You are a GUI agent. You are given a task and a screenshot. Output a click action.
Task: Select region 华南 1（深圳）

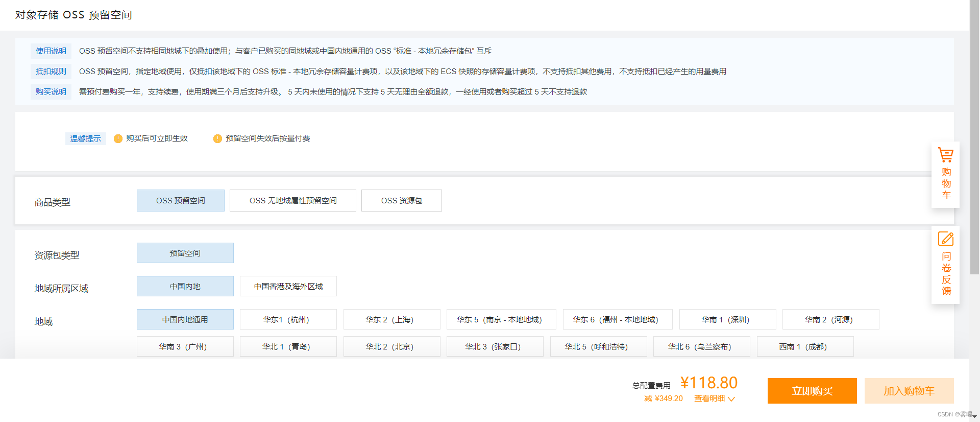tap(728, 319)
